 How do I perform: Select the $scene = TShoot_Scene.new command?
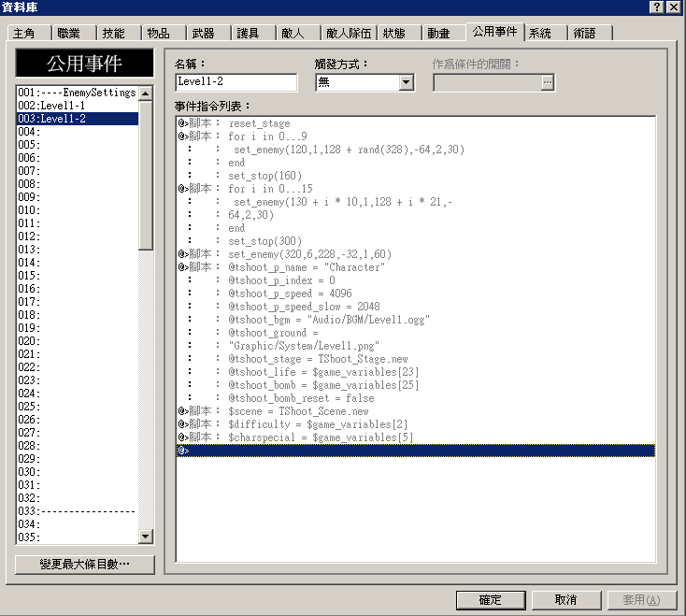pyautogui.click(x=416, y=411)
